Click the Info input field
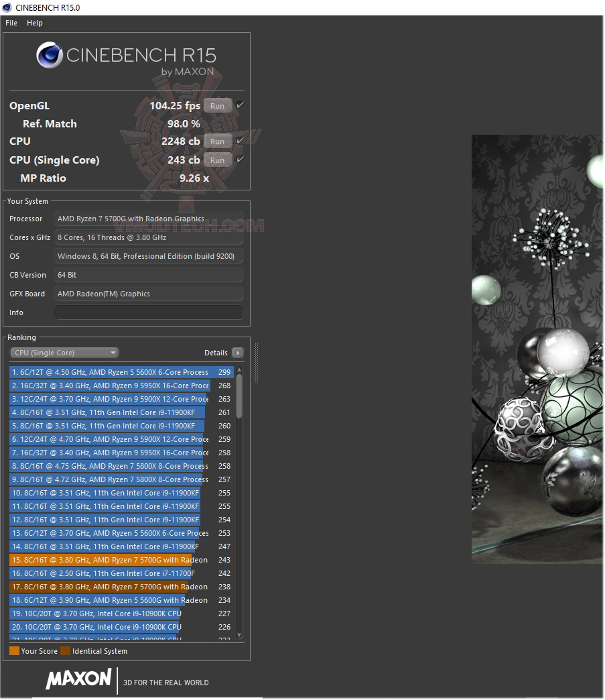The width and height of the screenshot is (605, 700). pos(149,312)
